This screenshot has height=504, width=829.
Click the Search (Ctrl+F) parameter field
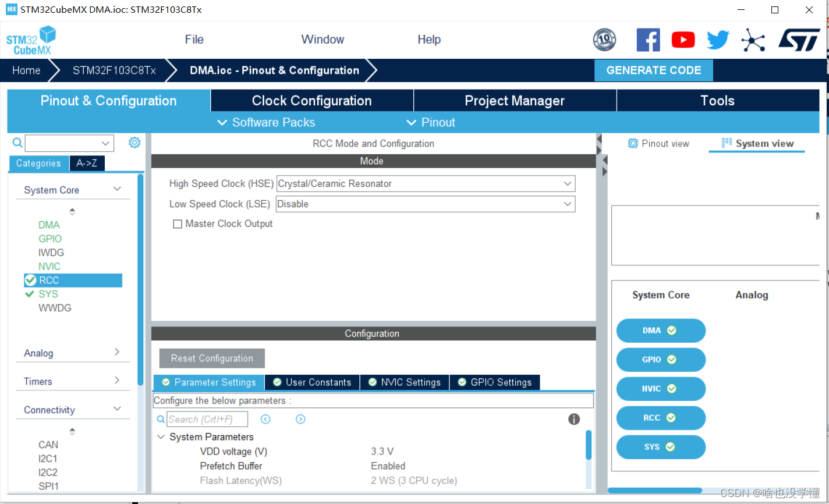(207, 419)
